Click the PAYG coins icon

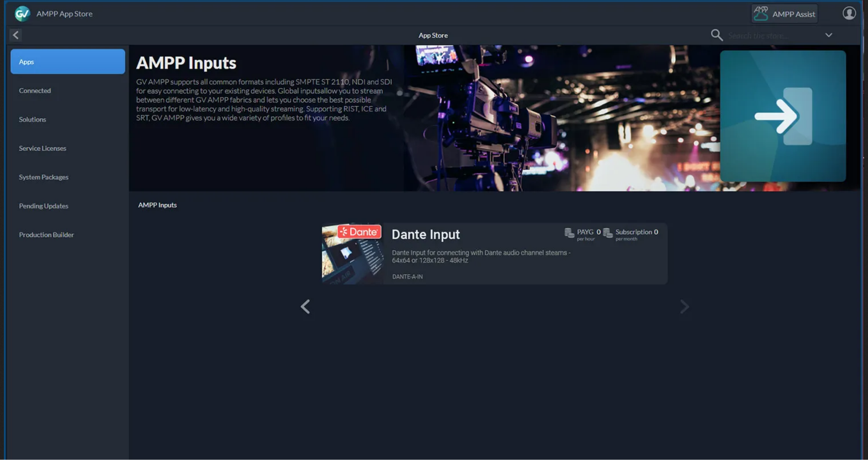coord(569,233)
